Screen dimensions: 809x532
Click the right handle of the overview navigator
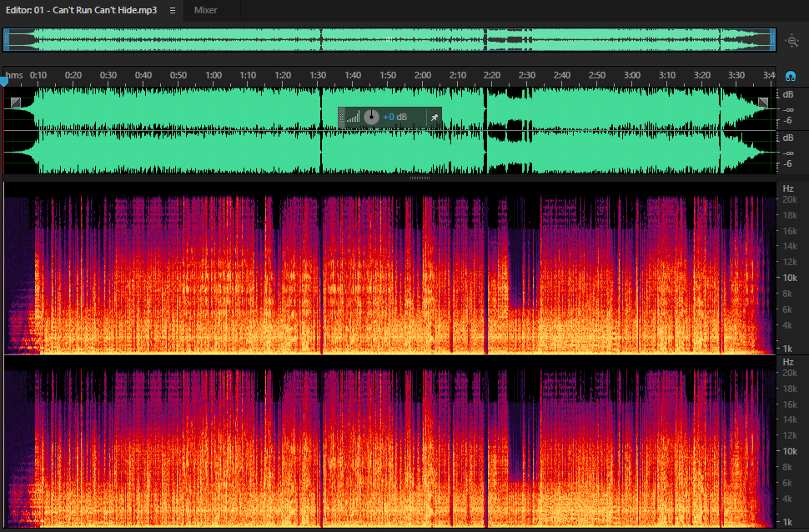[x=773, y=40]
